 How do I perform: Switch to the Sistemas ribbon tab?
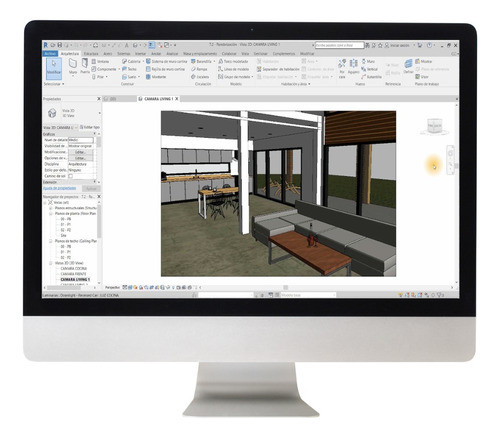point(124,54)
